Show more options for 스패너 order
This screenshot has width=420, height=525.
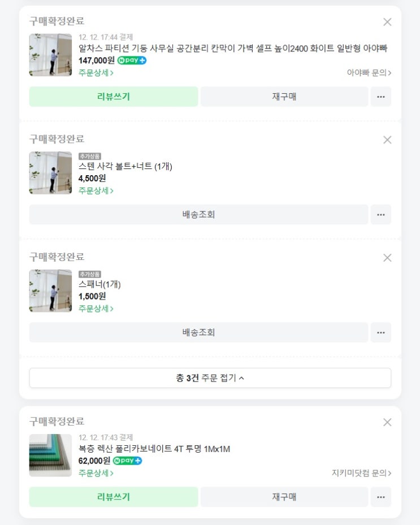380,332
